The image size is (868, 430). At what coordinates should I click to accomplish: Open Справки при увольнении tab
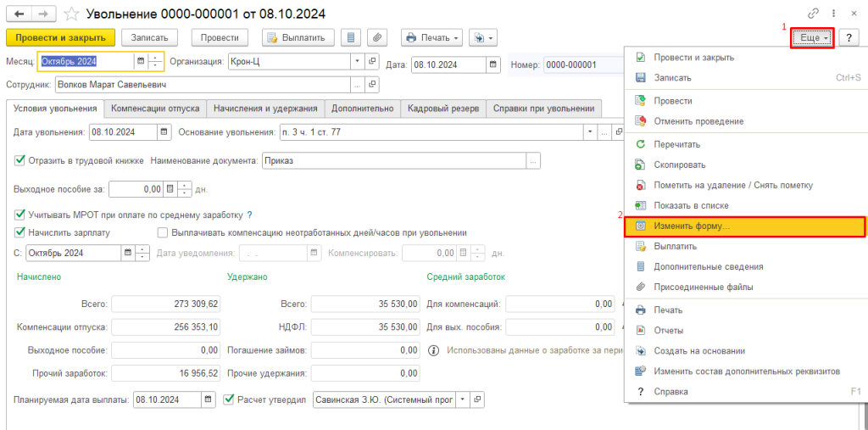(543, 109)
